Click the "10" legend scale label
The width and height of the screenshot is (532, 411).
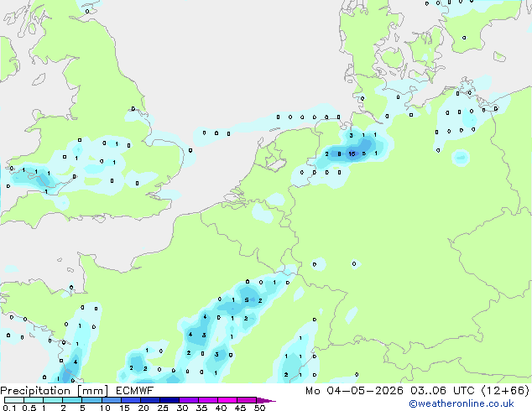pyautogui.click(x=105, y=408)
